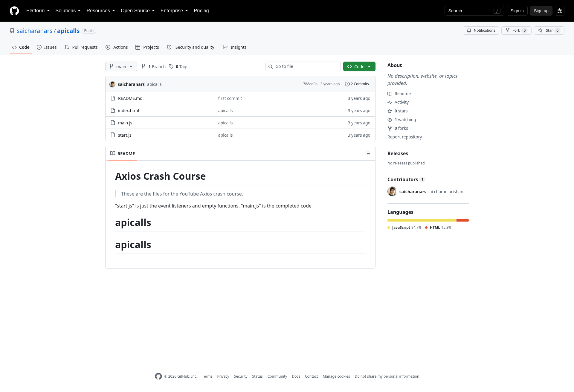Expand the Solutions menu
Viewport: 574px width, 392px height.
tap(68, 11)
